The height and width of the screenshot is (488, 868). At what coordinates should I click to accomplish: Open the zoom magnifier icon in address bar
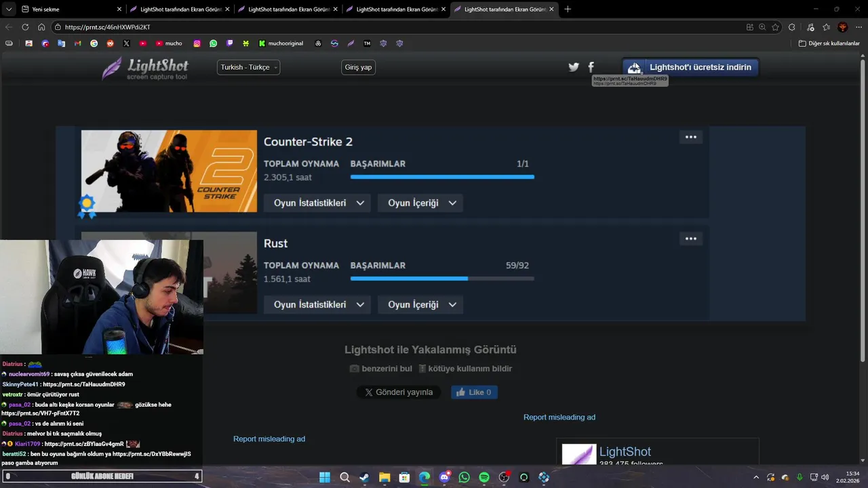pyautogui.click(x=762, y=27)
